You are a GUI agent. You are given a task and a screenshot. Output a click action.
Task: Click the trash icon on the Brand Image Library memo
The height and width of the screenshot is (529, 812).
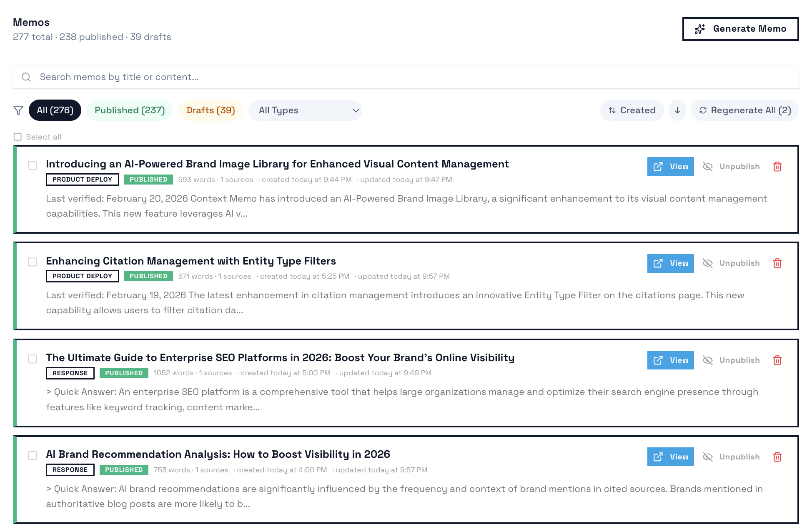click(x=777, y=166)
